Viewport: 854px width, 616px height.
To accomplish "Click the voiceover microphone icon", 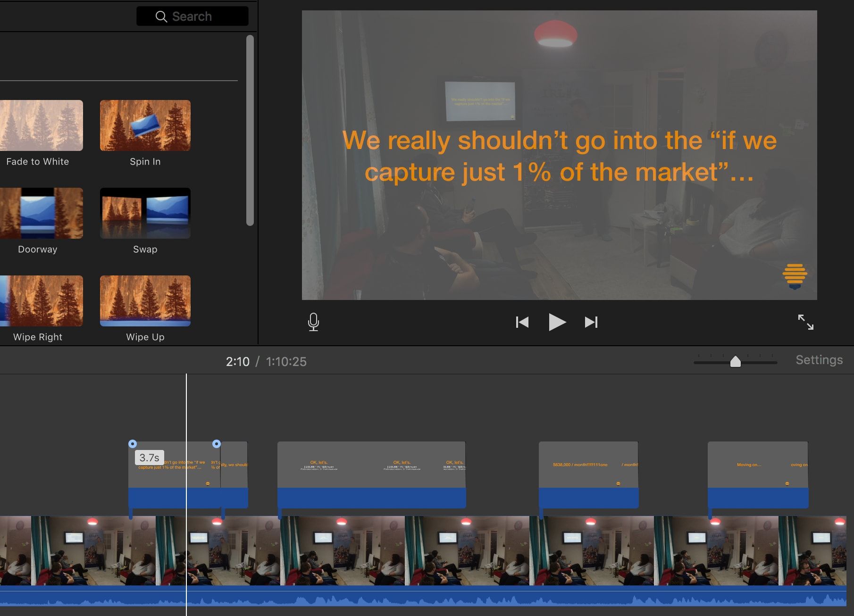I will pos(313,322).
